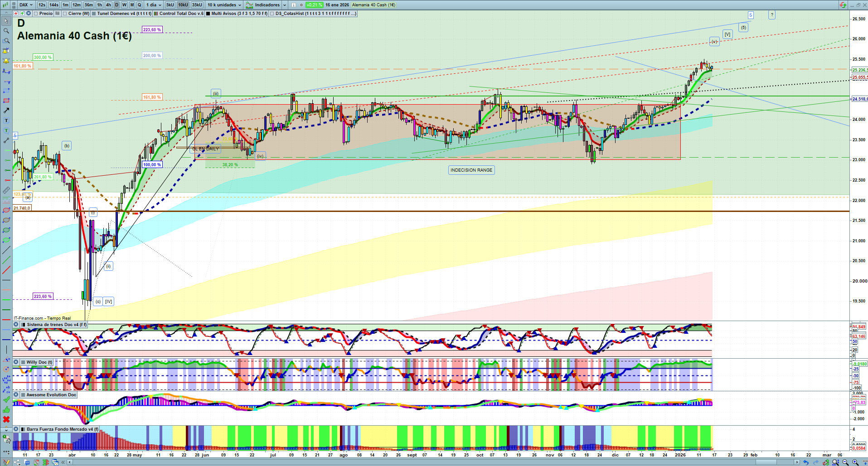The image size is (868, 466).
Task: Switch to the 4h timeframe
Action: pos(108,5)
